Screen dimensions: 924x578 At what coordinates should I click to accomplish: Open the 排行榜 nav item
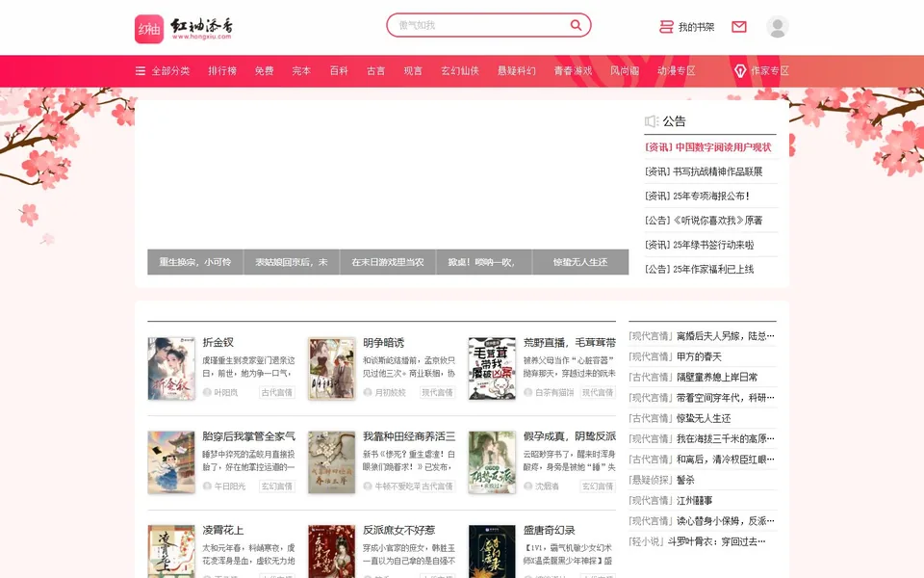point(222,70)
